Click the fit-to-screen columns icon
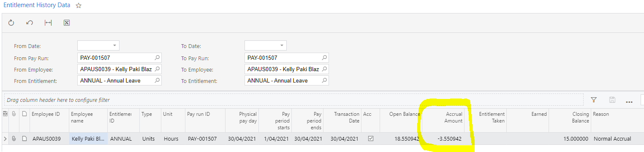644x152 pixels. pos(48,23)
